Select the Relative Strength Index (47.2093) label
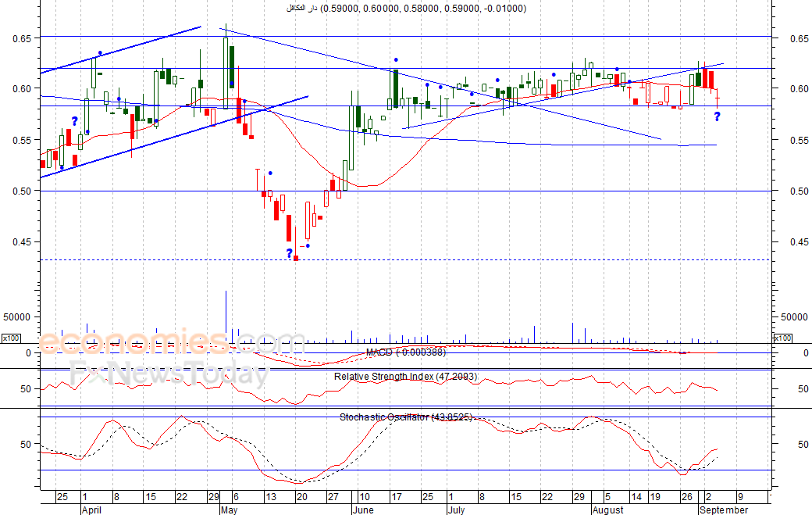The height and width of the screenshot is (515, 812). [405, 377]
